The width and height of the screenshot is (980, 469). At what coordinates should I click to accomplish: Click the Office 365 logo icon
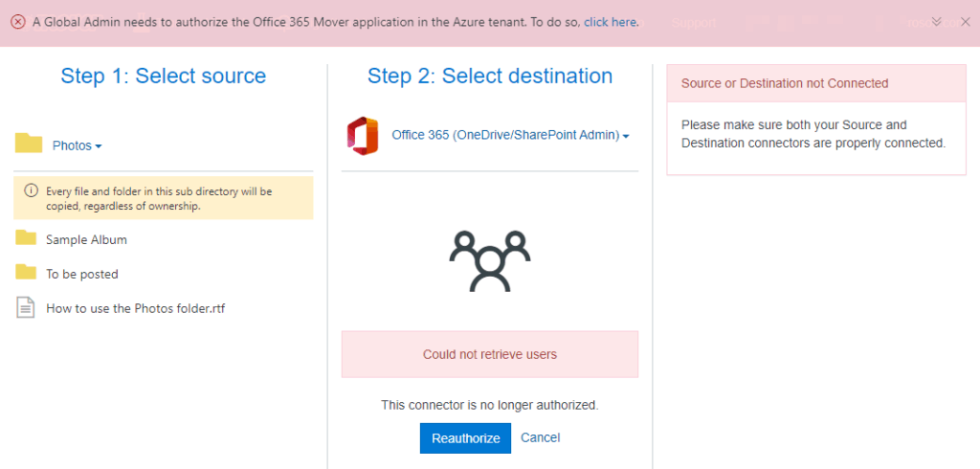coord(363,136)
